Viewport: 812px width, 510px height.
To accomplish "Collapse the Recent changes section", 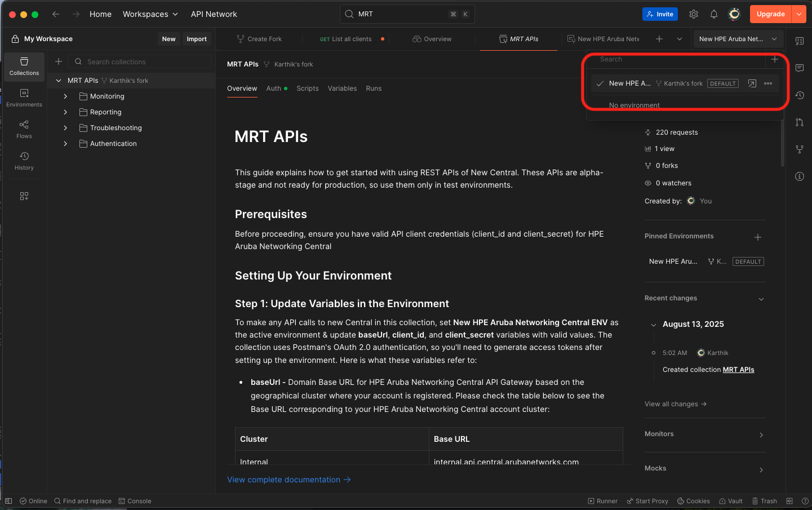I will (x=761, y=299).
